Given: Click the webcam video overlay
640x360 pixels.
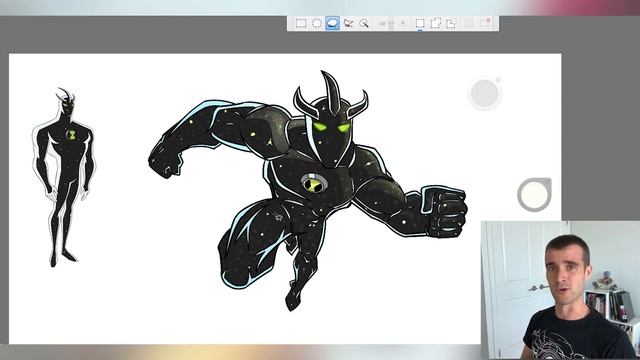Looking at the screenshot, I should [x=560, y=290].
